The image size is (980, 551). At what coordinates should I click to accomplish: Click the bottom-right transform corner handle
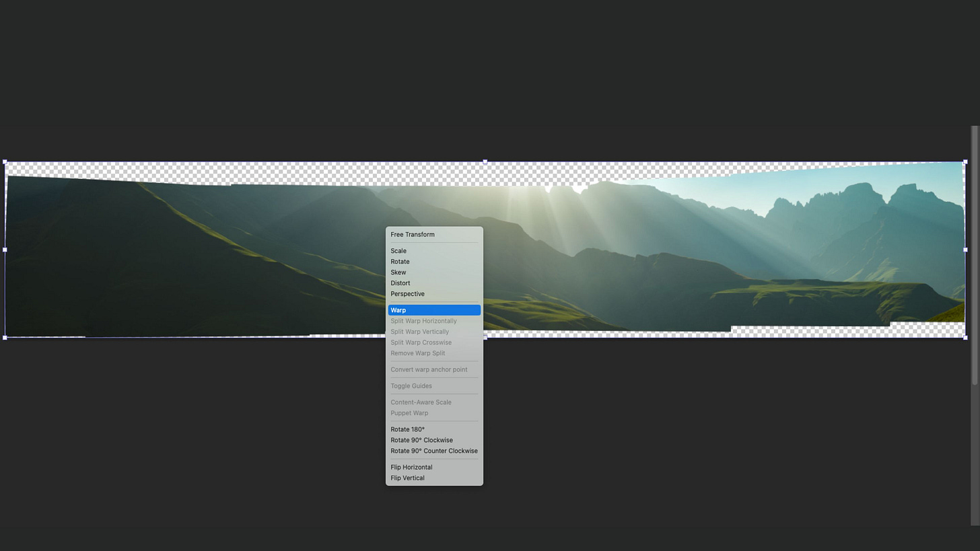click(965, 337)
